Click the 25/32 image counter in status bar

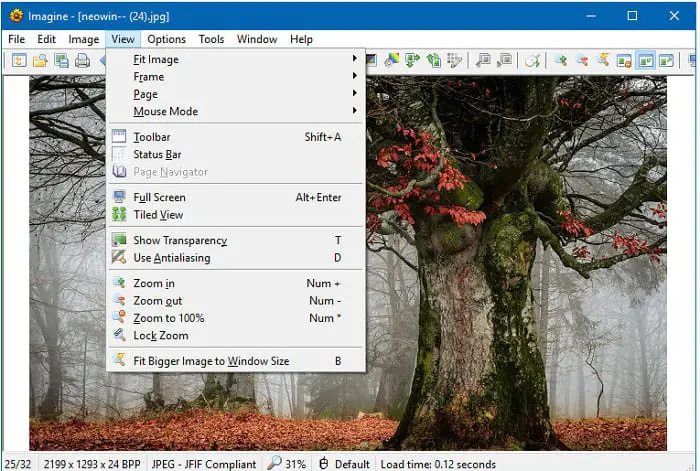click(18, 464)
